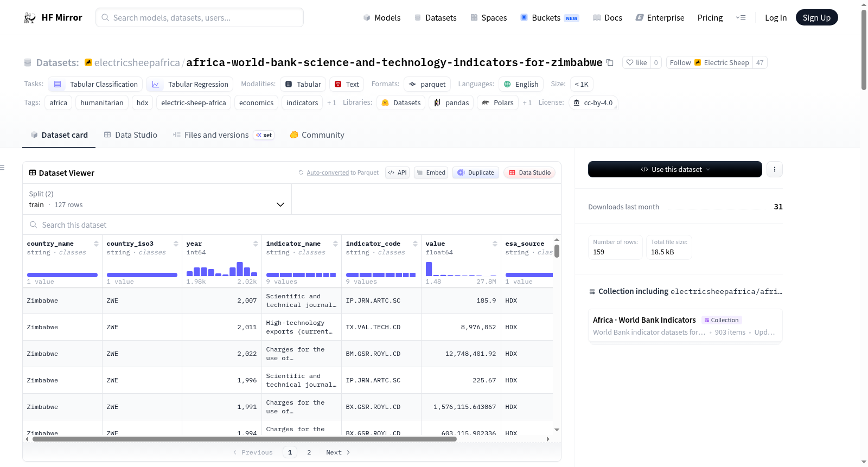Click the electricsheepafrica organization avatar icon

(x=88, y=62)
